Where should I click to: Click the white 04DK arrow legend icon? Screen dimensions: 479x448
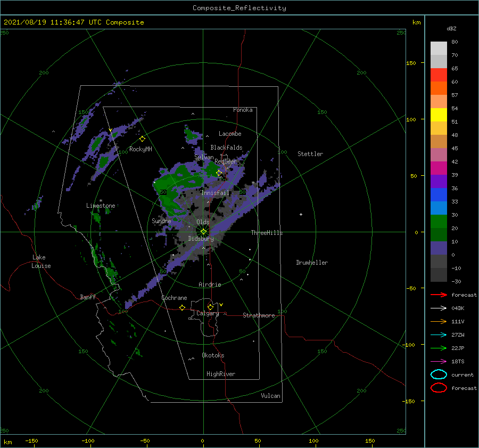439,308
